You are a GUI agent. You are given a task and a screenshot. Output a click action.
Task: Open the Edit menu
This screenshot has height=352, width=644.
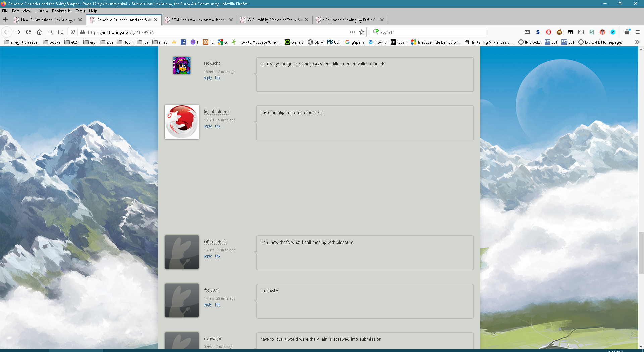[15, 11]
